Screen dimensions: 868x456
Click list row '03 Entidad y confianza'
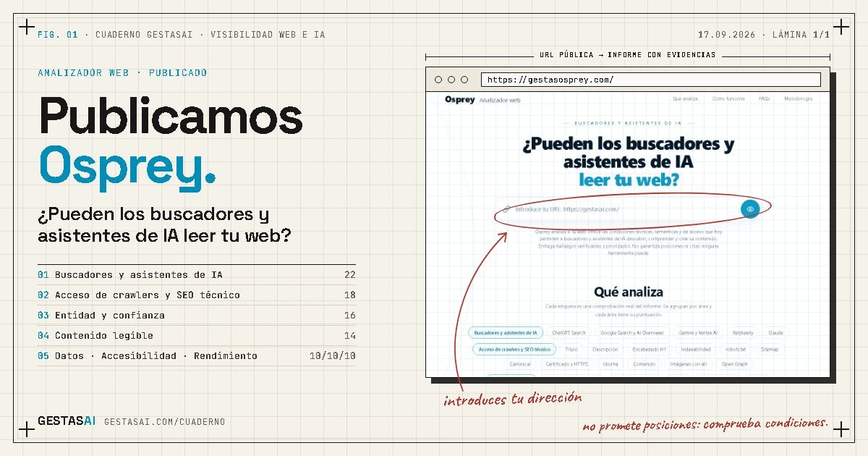coord(197,316)
